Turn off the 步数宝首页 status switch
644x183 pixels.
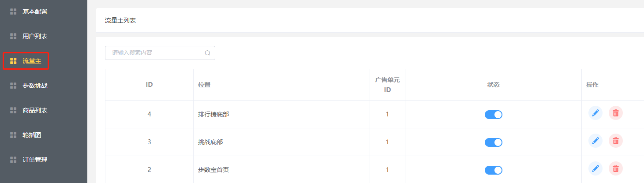click(493, 170)
